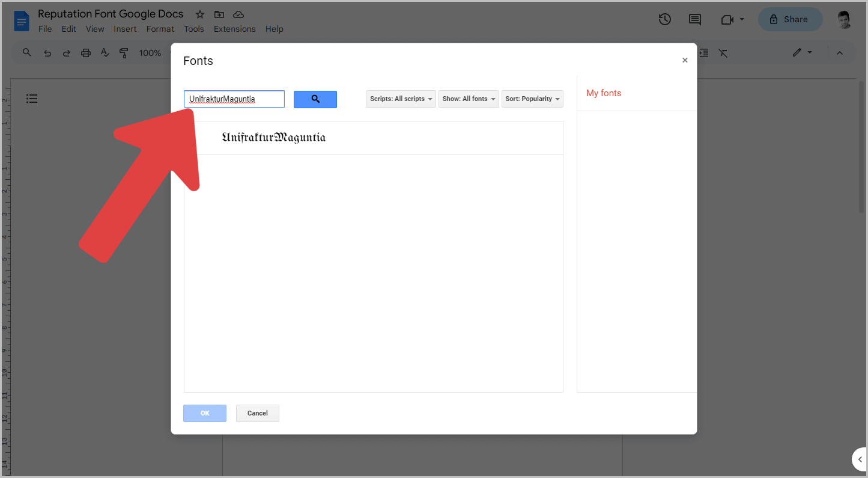Undo the last action
The height and width of the screenshot is (478, 868).
(x=47, y=53)
